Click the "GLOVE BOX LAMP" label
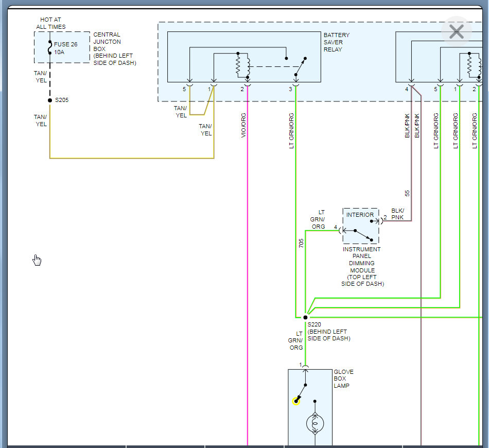Viewport: 489px width, 448px height. pos(343,378)
